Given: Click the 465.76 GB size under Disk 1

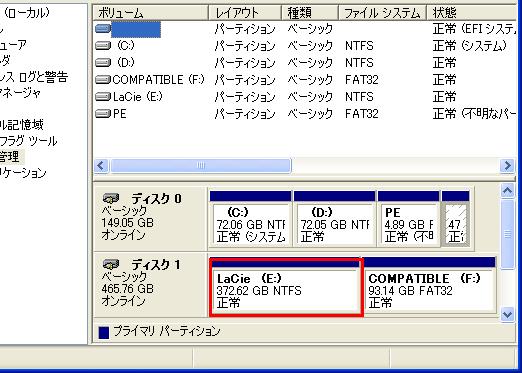Looking at the screenshot, I should click(127, 289).
